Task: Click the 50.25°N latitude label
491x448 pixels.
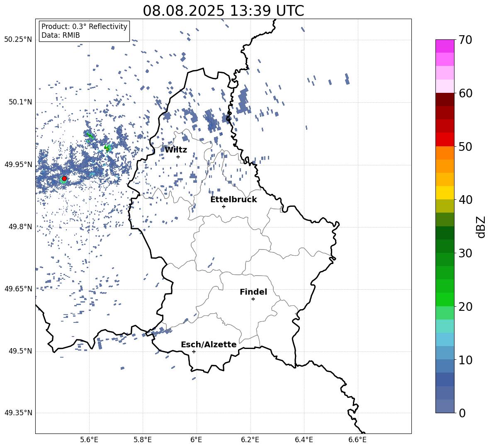Action: click(18, 40)
